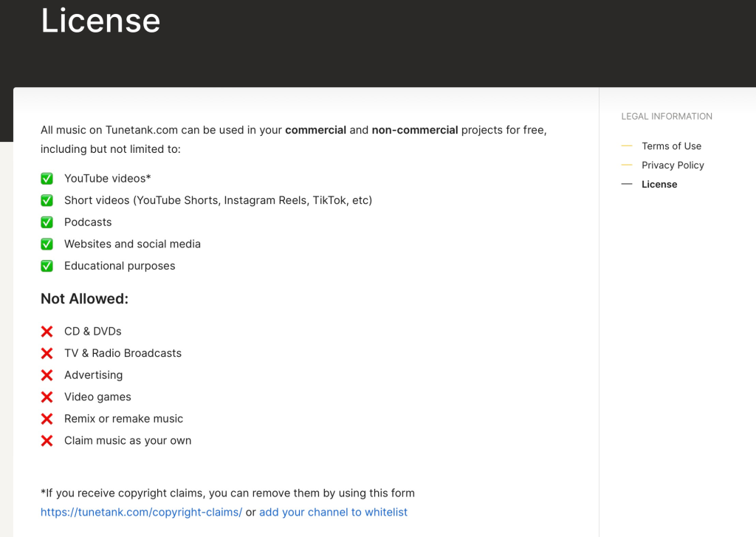The image size is (756, 537).
Task: Click green checkmark next to Podcasts
Action: [47, 222]
